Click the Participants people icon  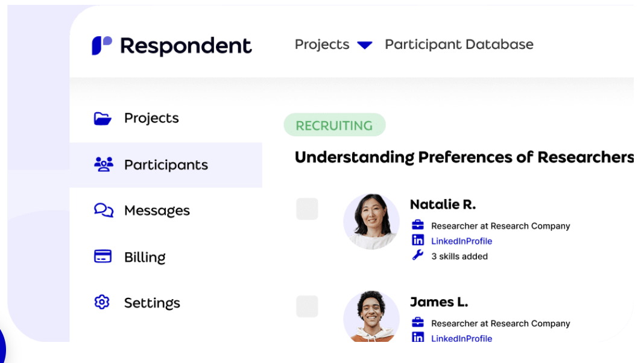click(x=103, y=164)
